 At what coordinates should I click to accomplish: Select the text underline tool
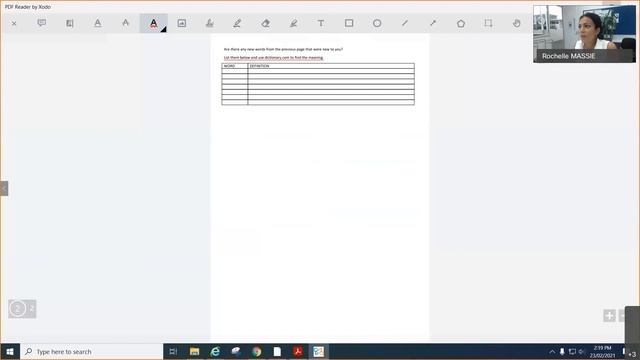(x=98, y=23)
